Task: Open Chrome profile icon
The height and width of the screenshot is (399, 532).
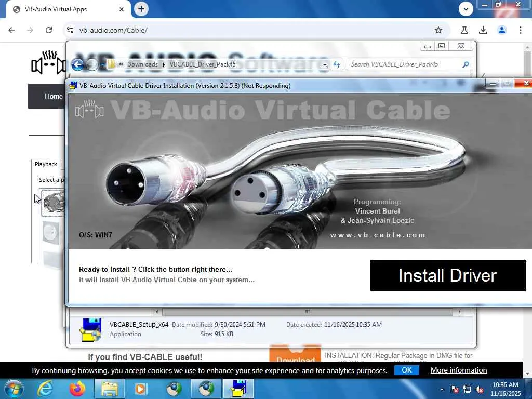Action: click(x=502, y=30)
